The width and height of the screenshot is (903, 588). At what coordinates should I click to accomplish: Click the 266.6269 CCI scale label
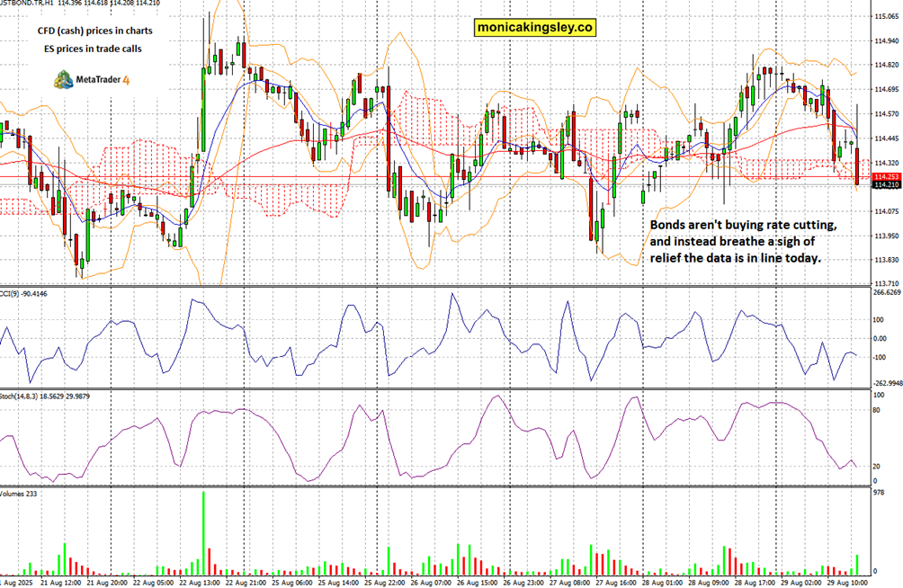click(887, 293)
